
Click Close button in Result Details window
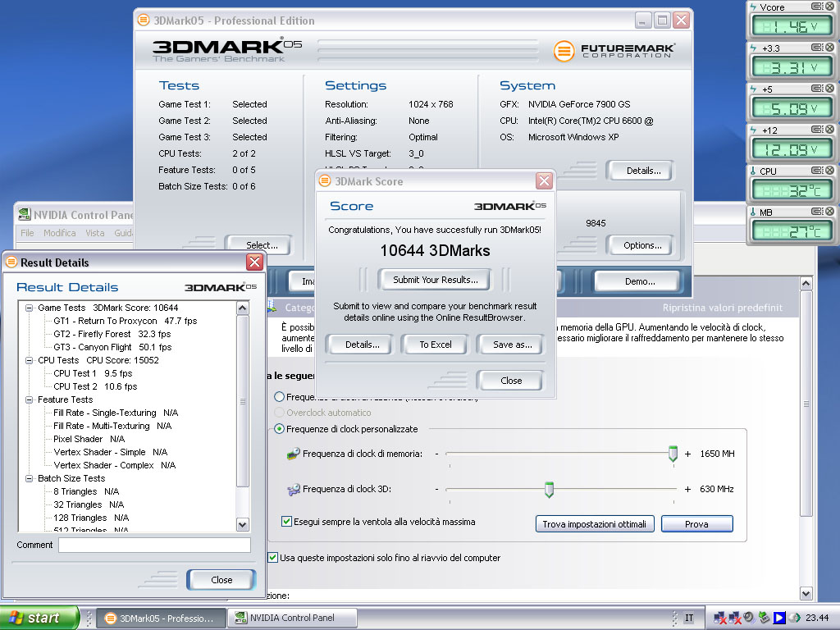(221, 580)
